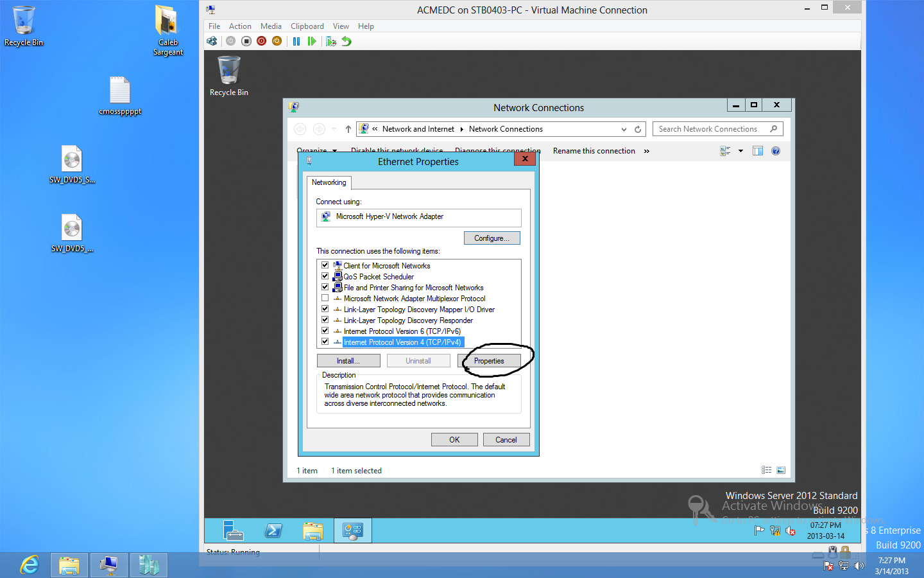
Task: Click OK in Ethernet Properties
Action: [454, 440]
